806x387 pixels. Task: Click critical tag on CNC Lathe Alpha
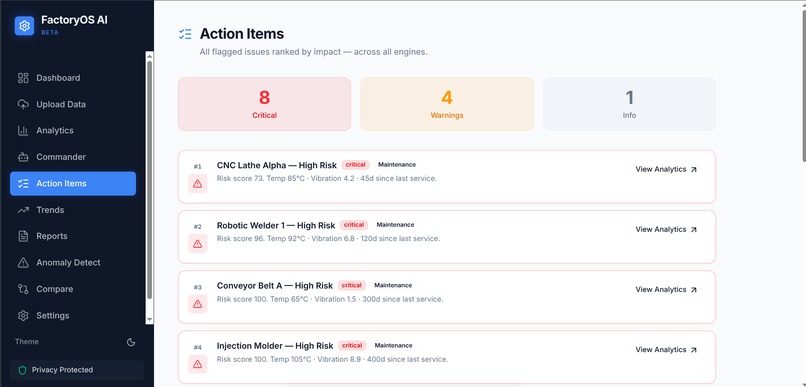click(x=355, y=165)
